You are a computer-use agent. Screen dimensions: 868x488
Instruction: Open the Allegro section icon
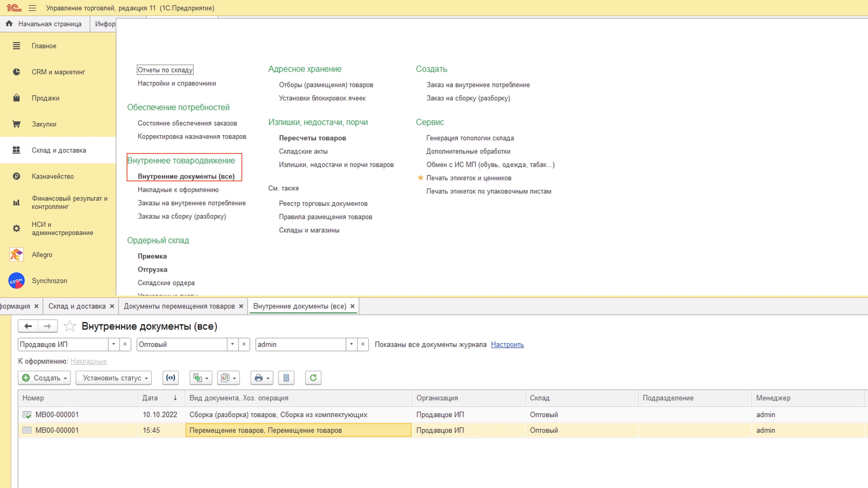16,255
